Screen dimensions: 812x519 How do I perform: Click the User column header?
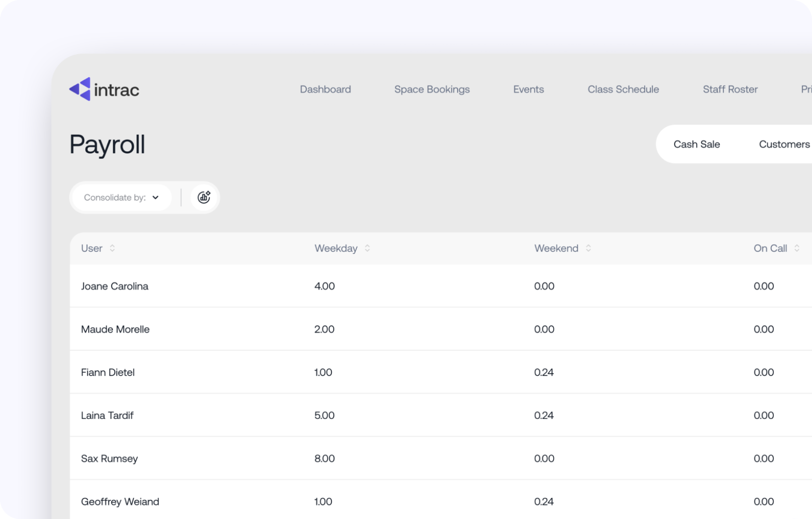click(92, 248)
